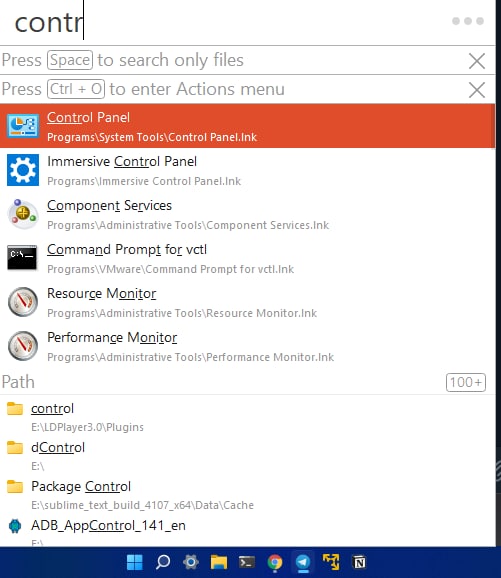Open the yellow diagram app in the taskbar
Viewport: 501px width, 578px height.
(331, 562)
